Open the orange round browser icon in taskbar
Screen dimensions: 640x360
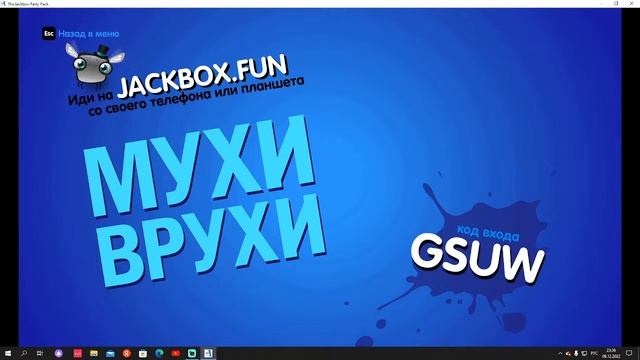point(127,353)
